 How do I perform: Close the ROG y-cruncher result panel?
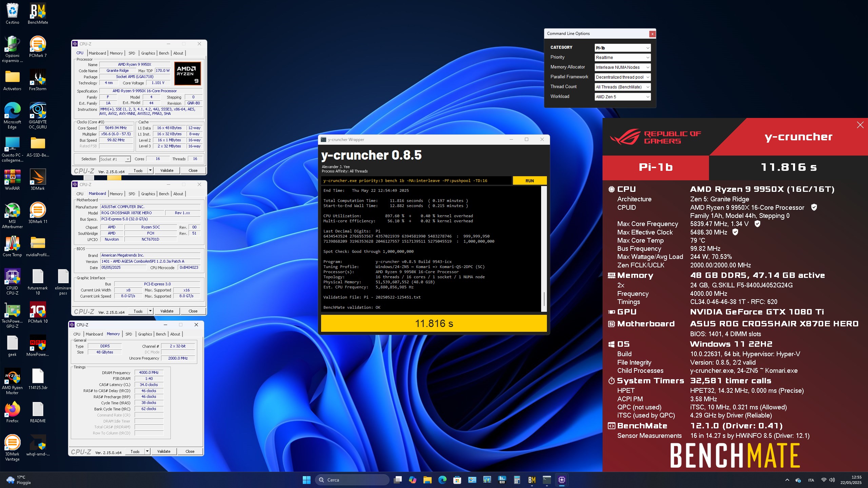click(x=860, y=125)
